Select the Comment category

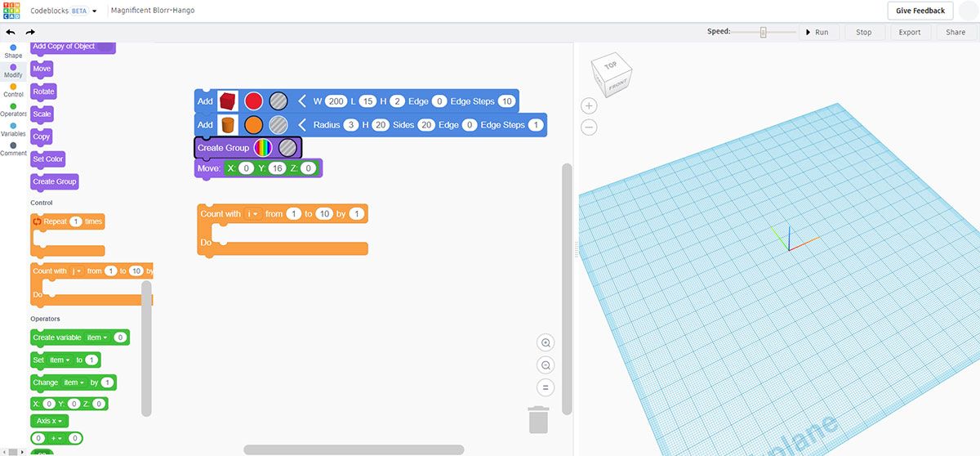(13, 150)
